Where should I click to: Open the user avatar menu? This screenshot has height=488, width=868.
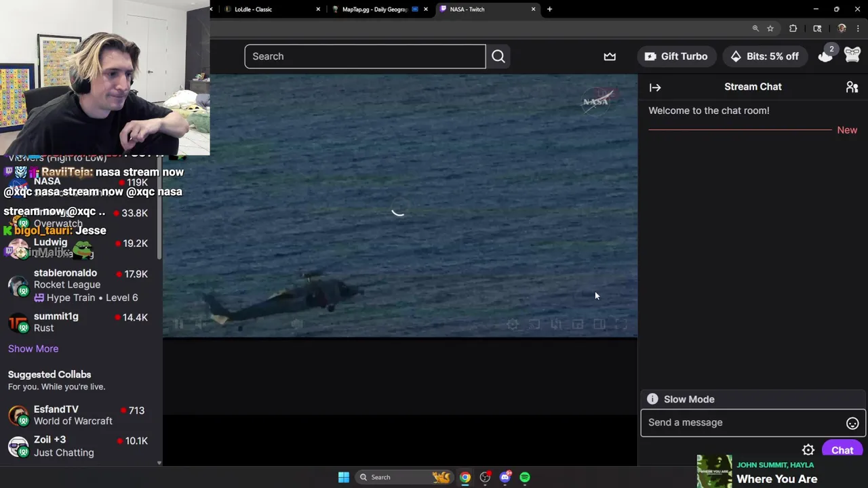[x=852, y=56]
